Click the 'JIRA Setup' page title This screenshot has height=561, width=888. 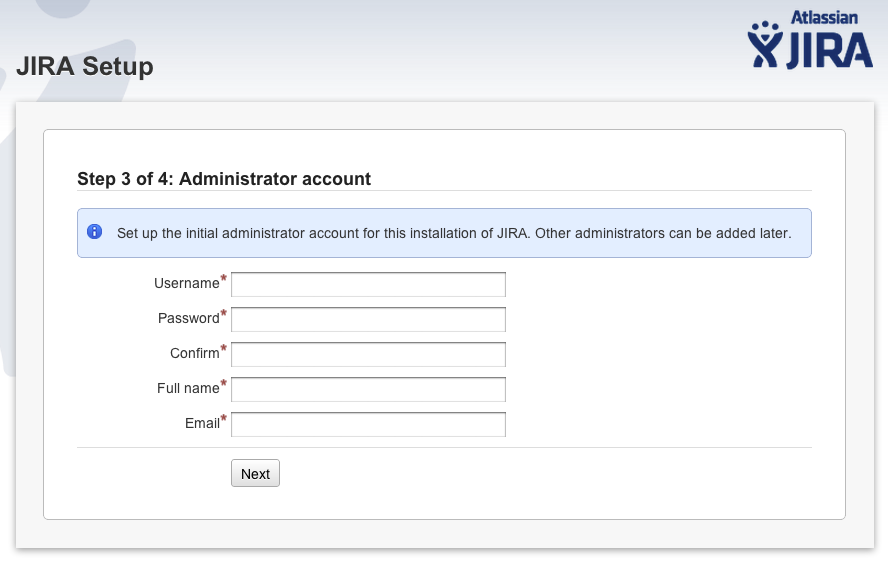click(85, 66)
